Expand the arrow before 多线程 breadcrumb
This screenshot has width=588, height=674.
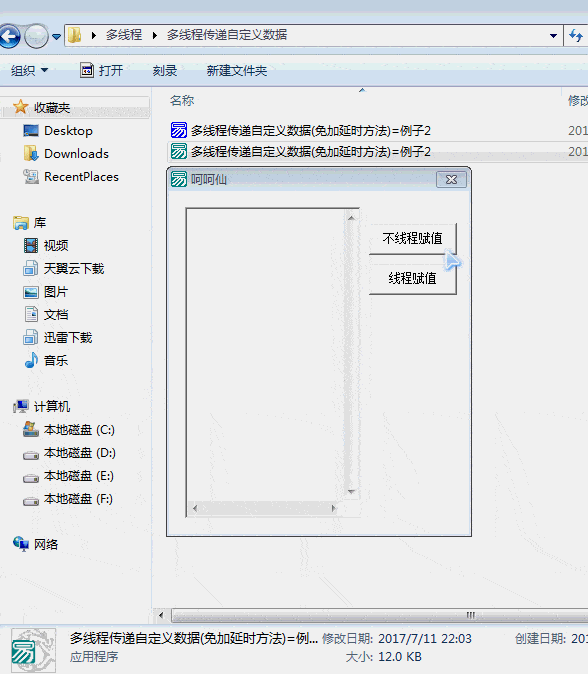pos(93,35)
